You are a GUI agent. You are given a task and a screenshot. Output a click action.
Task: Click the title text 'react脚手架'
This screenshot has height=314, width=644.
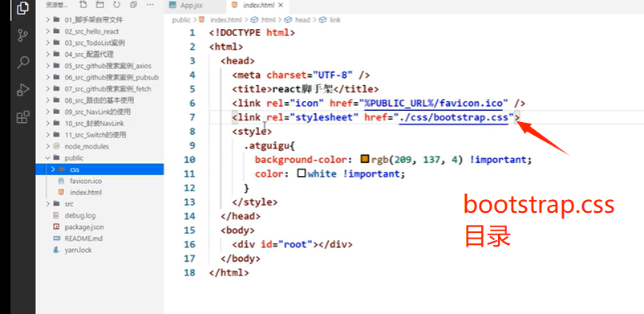click(302, 89)
